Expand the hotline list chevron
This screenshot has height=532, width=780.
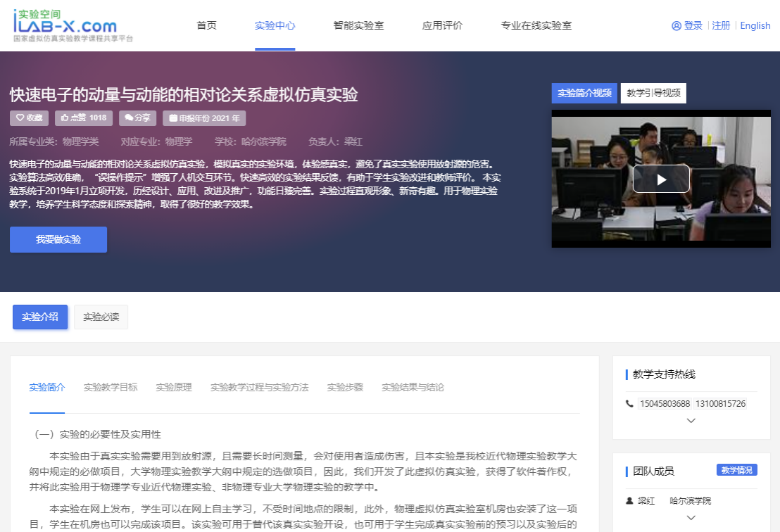(691, 421)
